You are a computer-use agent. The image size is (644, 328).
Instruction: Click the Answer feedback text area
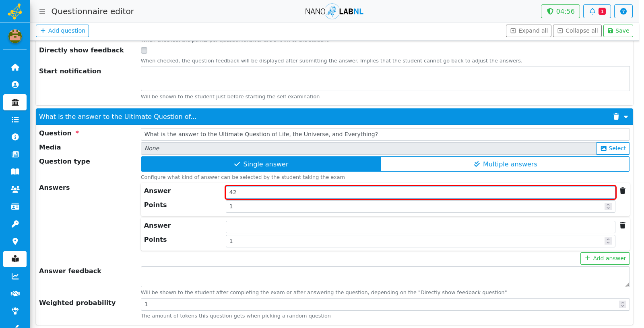[385, 277]
